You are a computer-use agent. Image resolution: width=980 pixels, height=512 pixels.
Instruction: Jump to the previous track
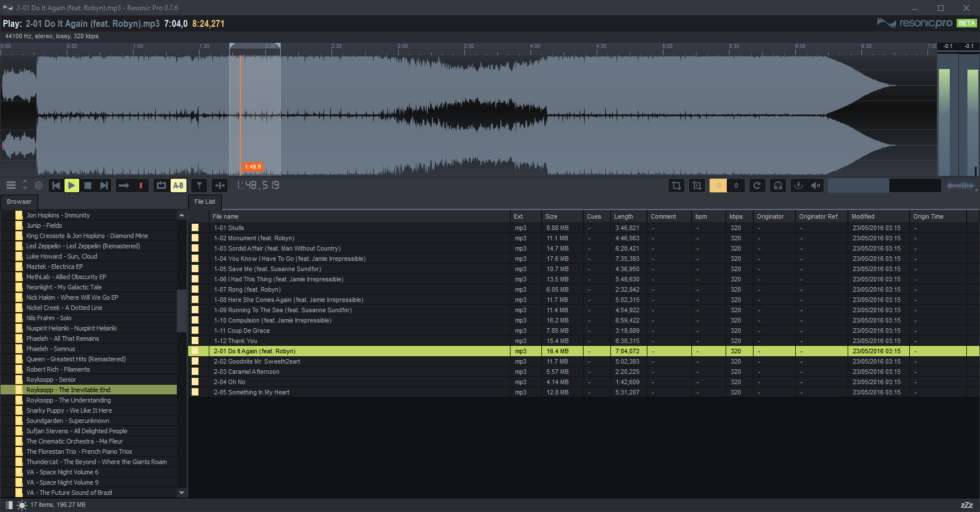[x=56, y=186]
